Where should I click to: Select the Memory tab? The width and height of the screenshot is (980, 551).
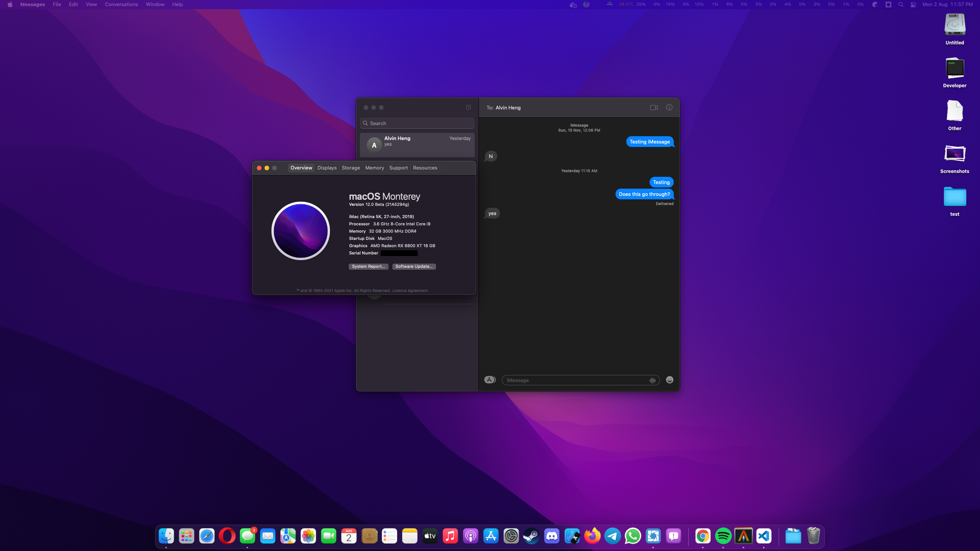[374, 168]
